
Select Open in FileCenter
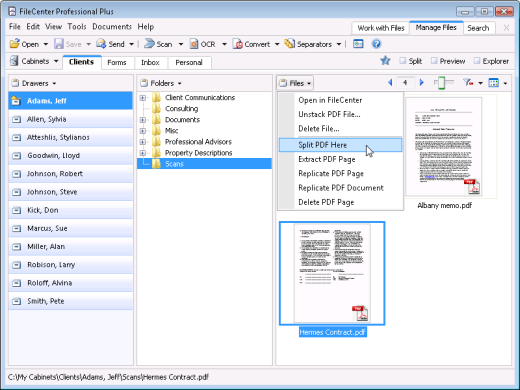pyautogui.click(x=340, y=100)
